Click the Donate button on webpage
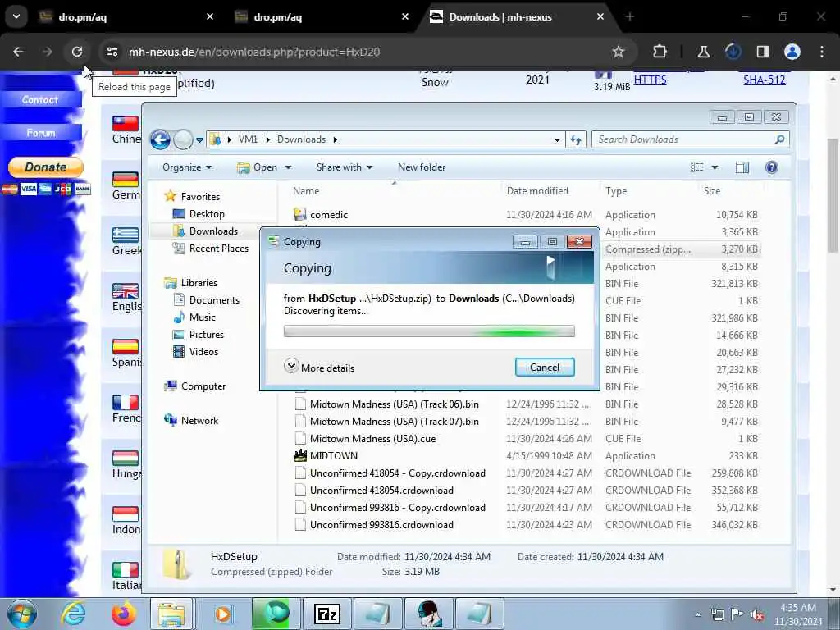Screen dimensions: 840x630 46,167
